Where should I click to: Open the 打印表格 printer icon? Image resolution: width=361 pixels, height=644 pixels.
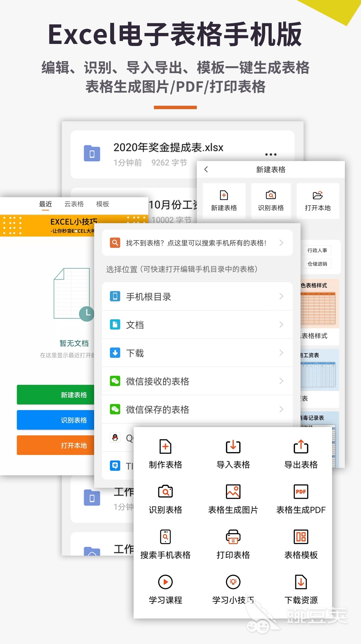(233, 537)
